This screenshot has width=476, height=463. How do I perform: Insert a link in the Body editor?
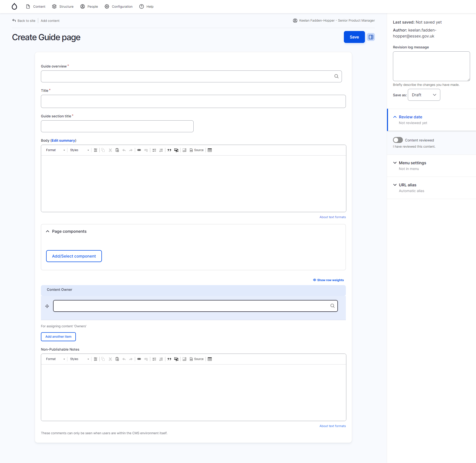tap(139, 150)
